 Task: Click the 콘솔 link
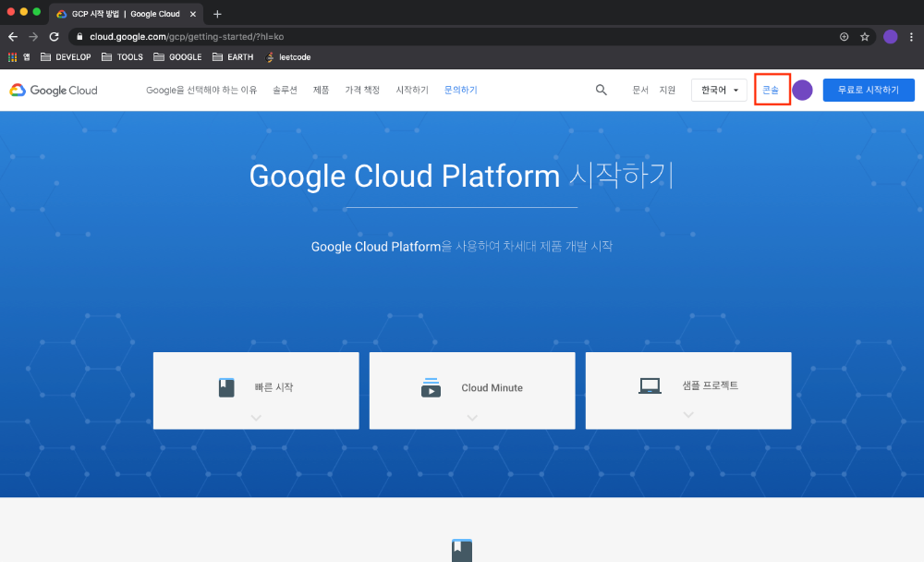point(771,91)
